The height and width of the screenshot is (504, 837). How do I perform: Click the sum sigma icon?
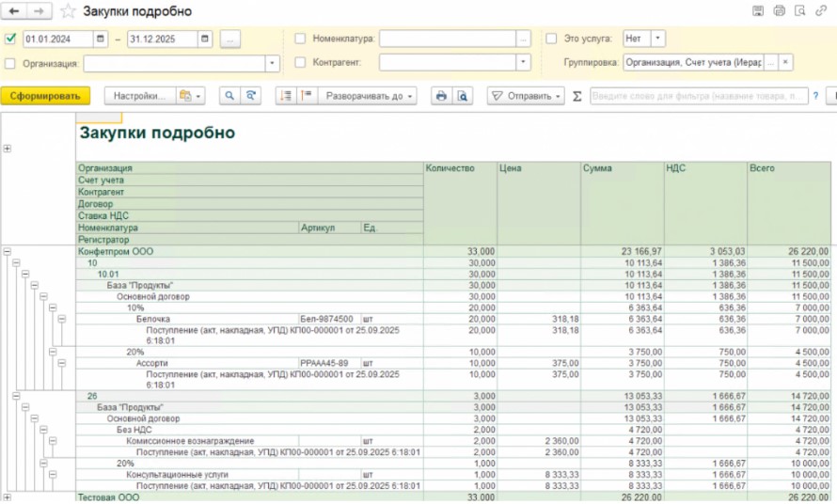(x=576, y=96)
